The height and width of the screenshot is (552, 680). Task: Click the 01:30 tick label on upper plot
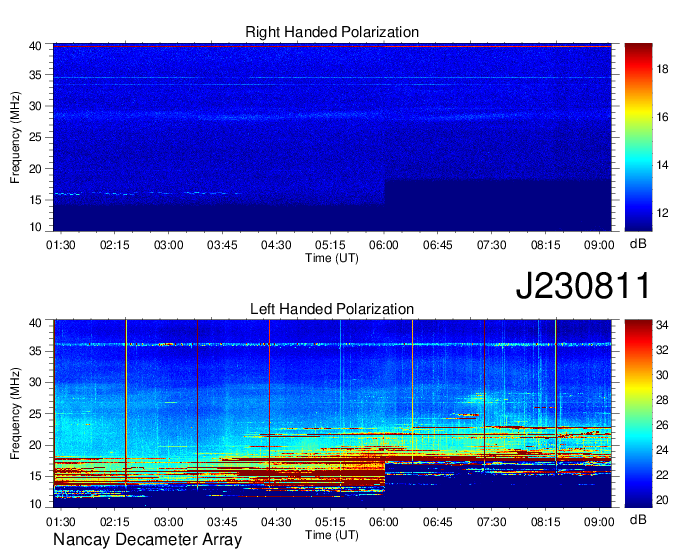click(x=61, y=245)
